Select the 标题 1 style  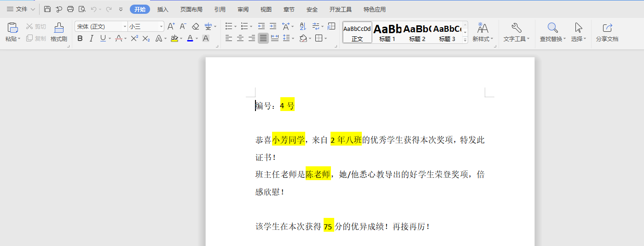pyautogui.click(x=387, y=33)
